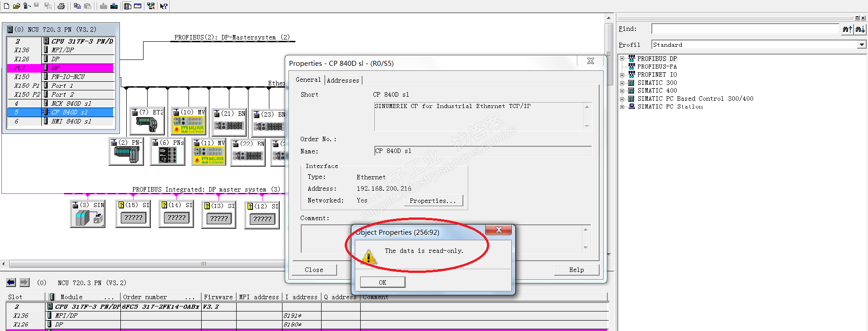
Task: Select the SIMATIC PC Station tree item
Action: 670,107
